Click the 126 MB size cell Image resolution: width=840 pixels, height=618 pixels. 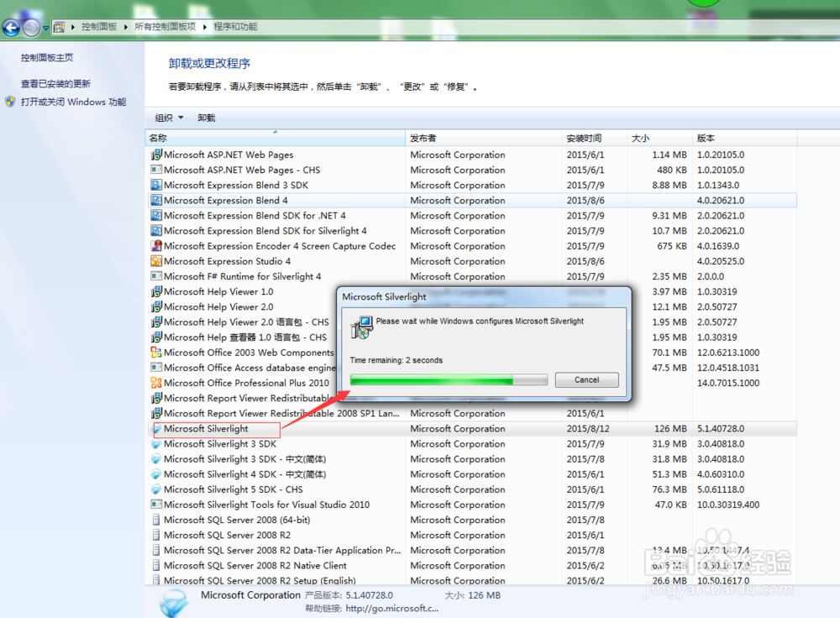670,429
